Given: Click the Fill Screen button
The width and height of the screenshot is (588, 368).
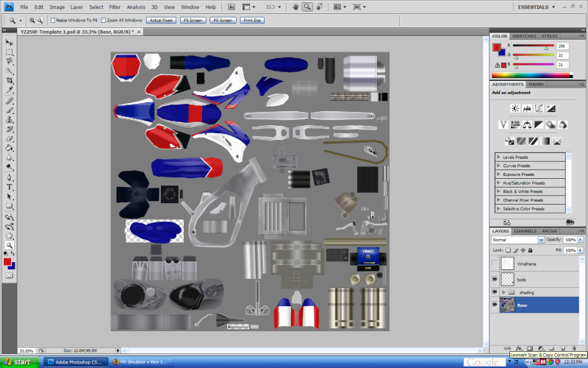Looking at the screenshot, I should [x=223, y=21].
